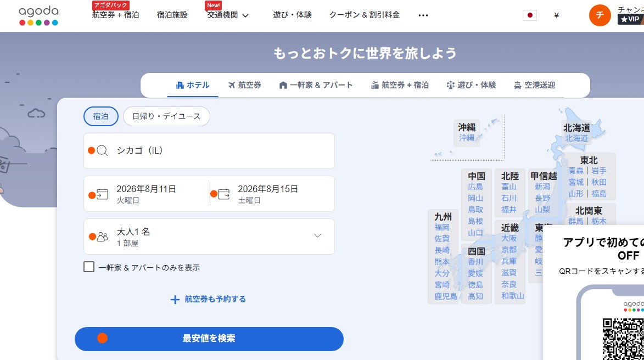Select 長野 in the 甲信越 region
This screenshot has height=360, width=644.
pyautogui.click(x=542, y=198)
